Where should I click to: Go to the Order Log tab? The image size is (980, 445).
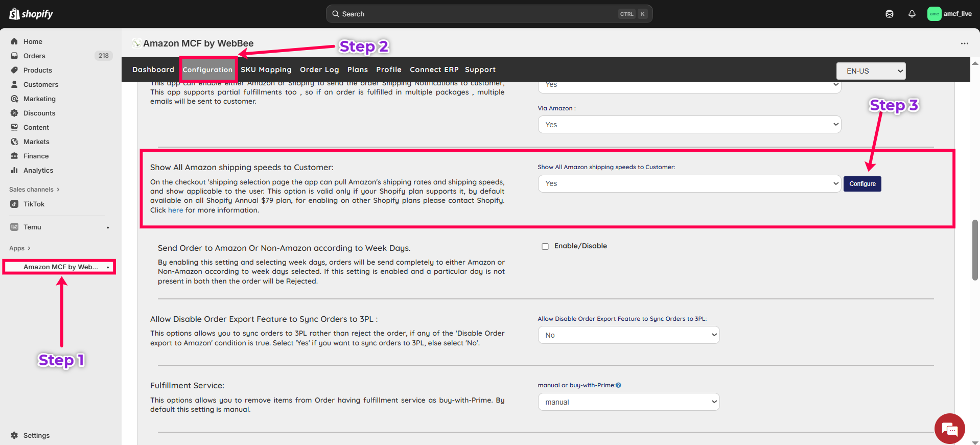[319, 69]
